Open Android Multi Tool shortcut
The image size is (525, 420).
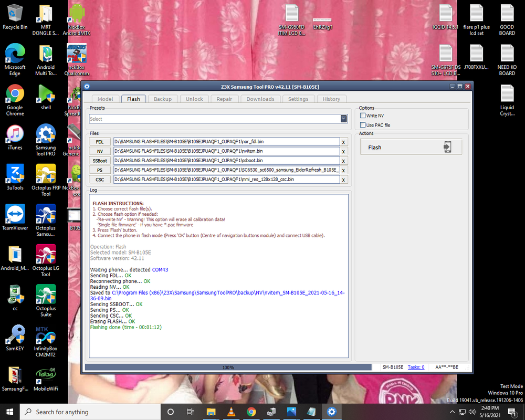coord(46,60)
